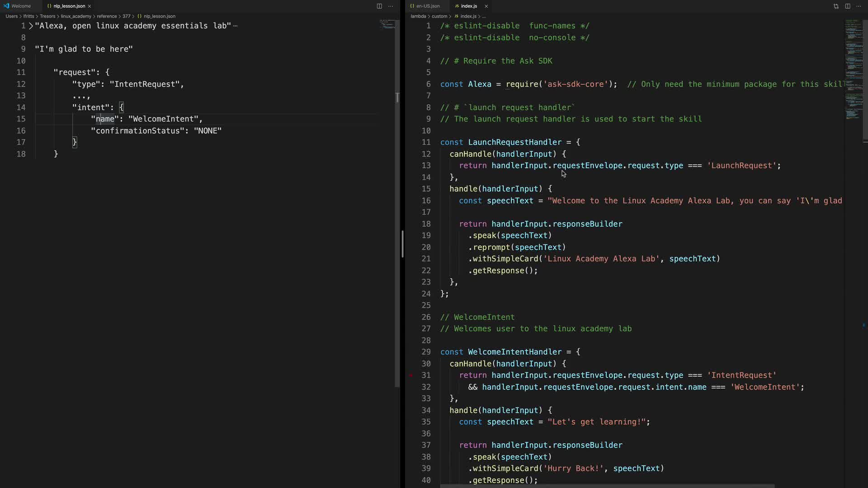The width and height of the screenshot is (868, 488).
Task: Open more actions menu in right editor
Action: click(859, 6)
